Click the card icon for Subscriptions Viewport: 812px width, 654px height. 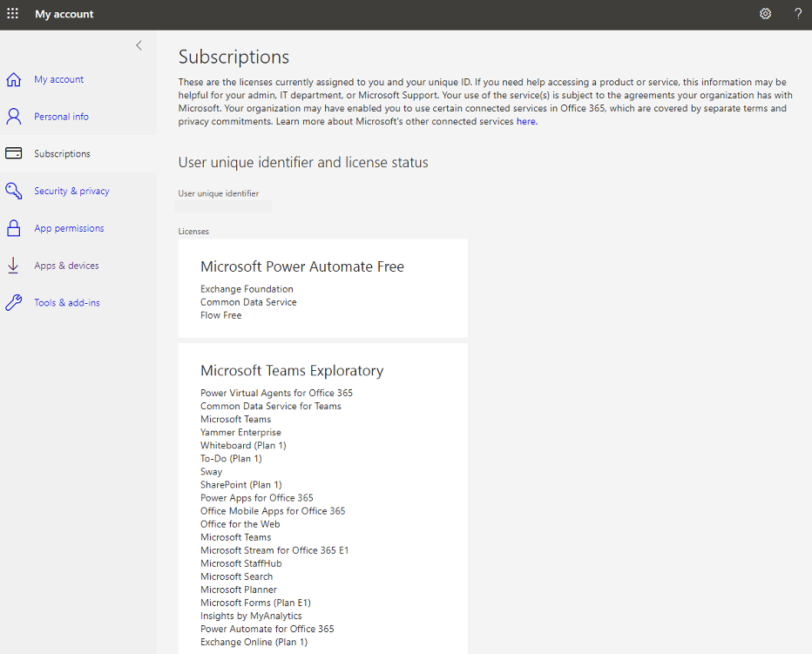tap(13, 153)
